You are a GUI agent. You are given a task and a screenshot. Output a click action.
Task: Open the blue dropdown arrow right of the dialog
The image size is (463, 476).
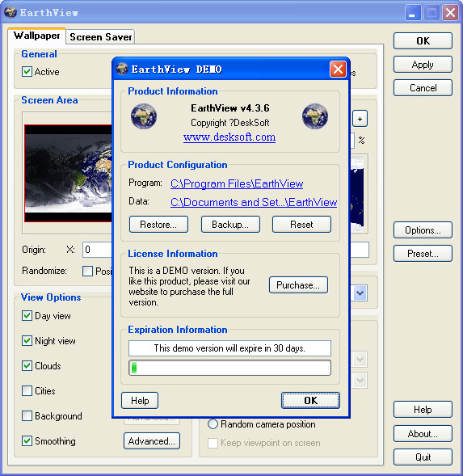[360, 293]
